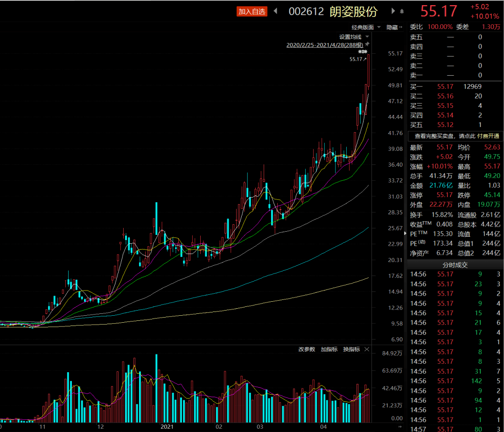
Task: Click the price alert bell icon
Action: [x=402, y=11]
